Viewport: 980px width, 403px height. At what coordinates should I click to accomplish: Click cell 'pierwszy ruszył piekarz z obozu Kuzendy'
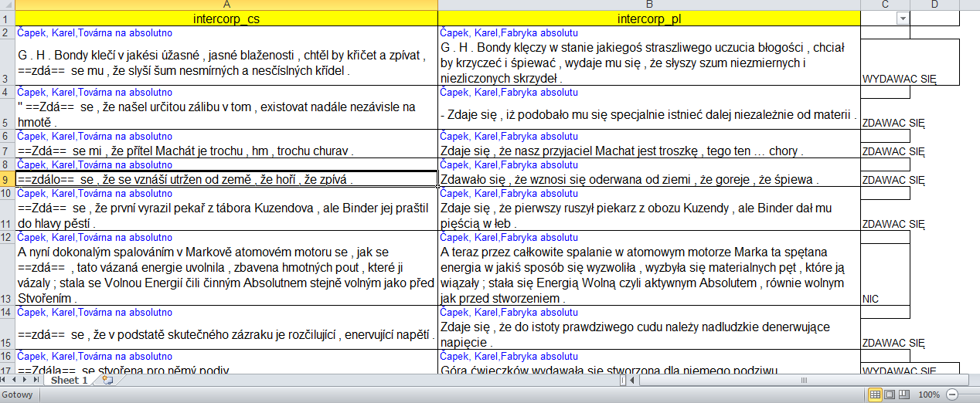coord(649,215)
